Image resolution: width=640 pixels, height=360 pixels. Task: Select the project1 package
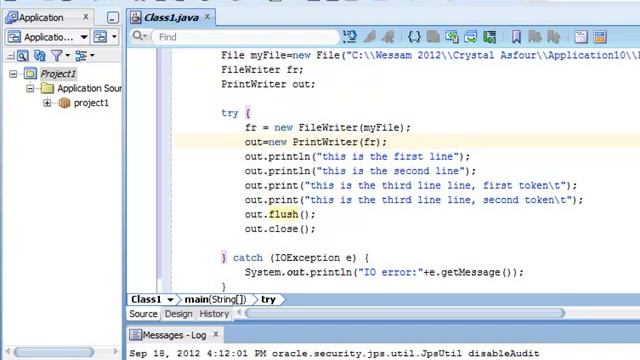pos(91,103)
